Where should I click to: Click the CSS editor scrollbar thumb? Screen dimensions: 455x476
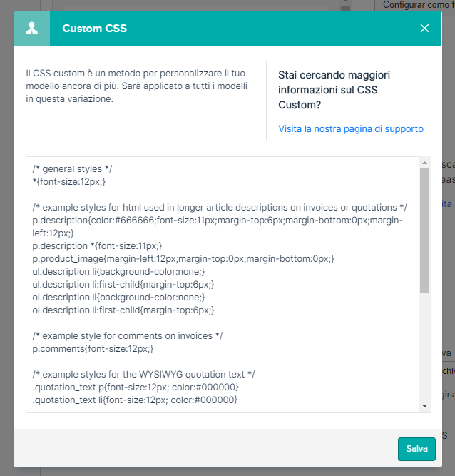pyautogui.click(x=424, y=231)
